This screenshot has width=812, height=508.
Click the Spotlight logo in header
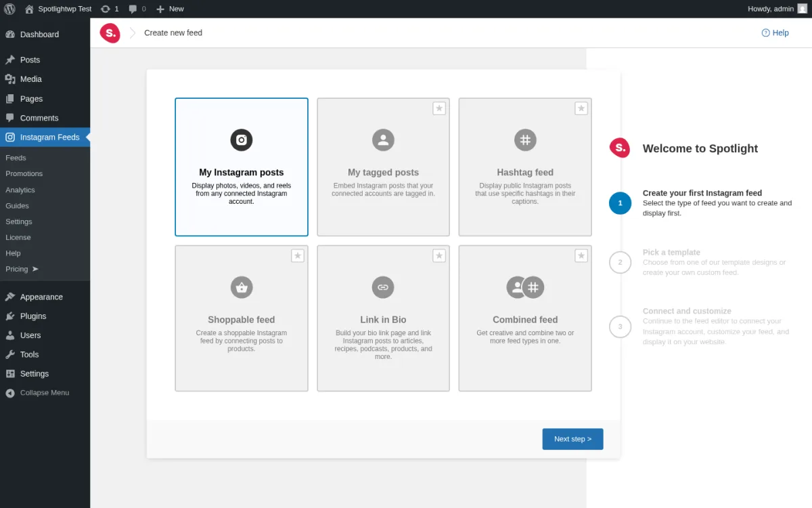(x=110, y=33)
